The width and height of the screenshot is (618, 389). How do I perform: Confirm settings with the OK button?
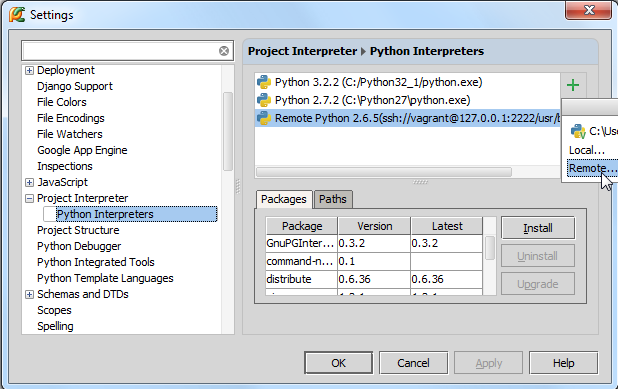(339, 363)
